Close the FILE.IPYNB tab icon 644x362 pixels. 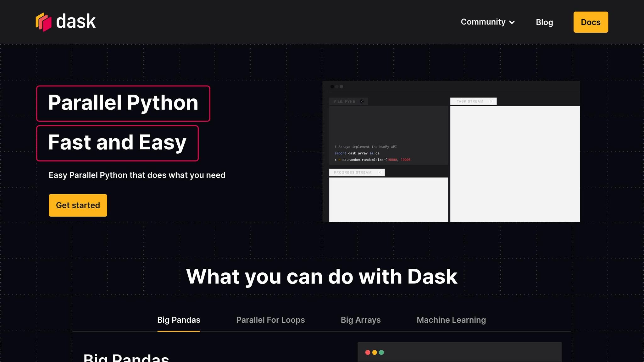[362, 101]
